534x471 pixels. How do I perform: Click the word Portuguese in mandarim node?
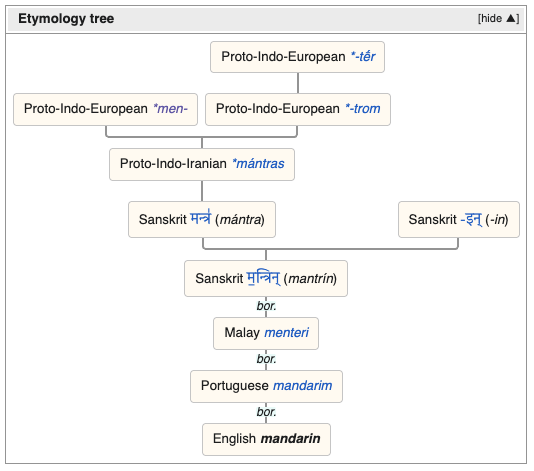pos(235,386)
